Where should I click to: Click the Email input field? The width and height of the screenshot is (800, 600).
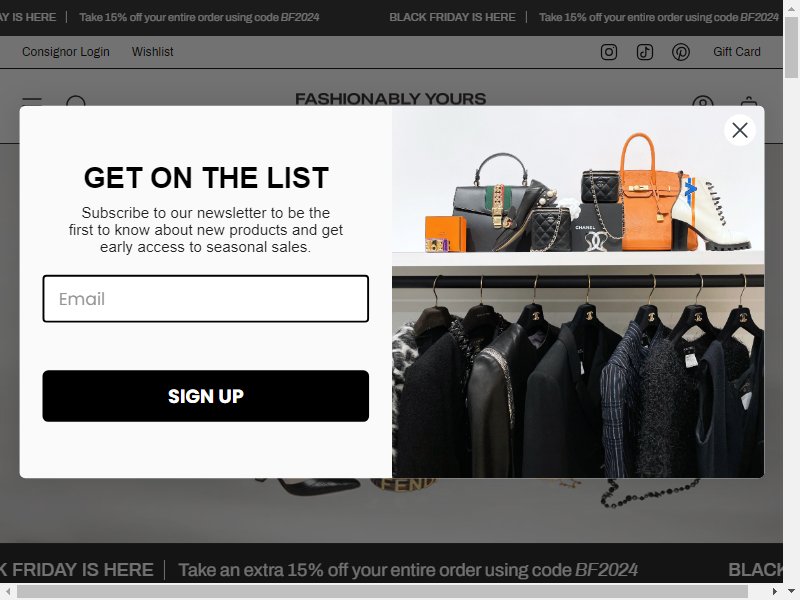(206, 298)
